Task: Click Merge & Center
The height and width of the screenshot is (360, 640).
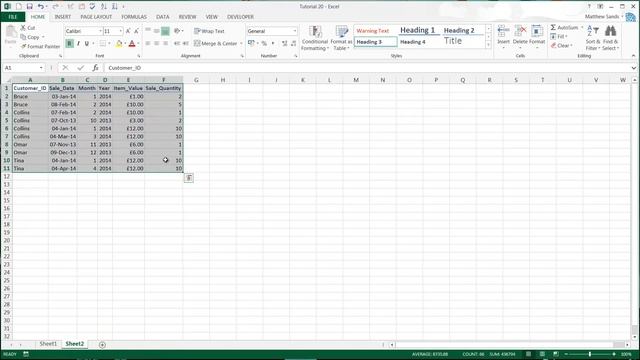Action: click(x=216, y=43)
